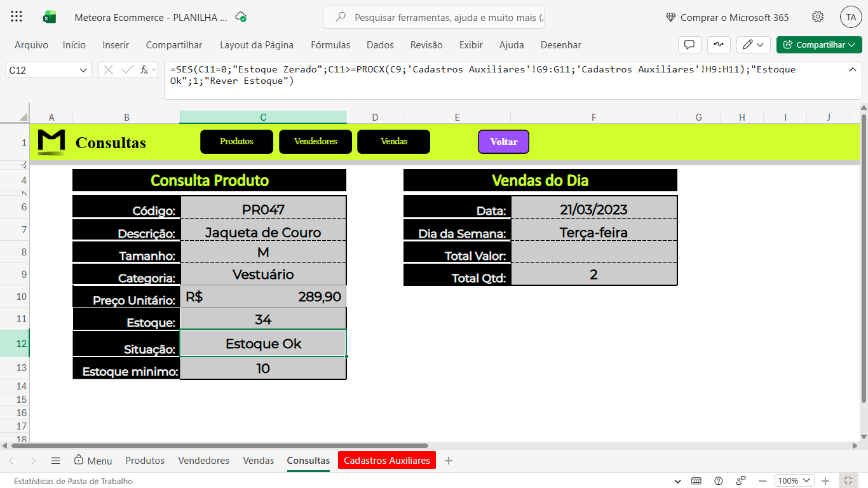
Task: Open the all sheets list icon
Action: [x=55, y=461]
